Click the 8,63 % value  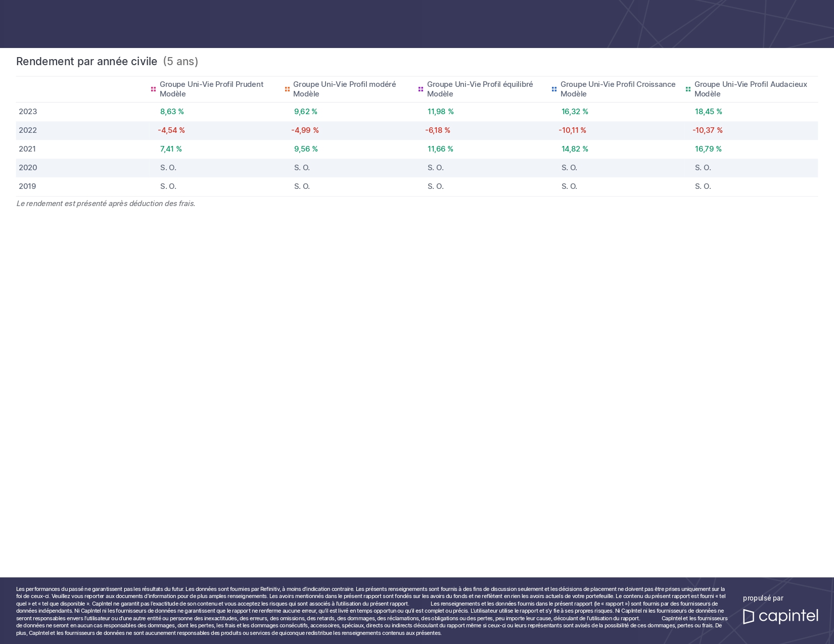(172, 112)
